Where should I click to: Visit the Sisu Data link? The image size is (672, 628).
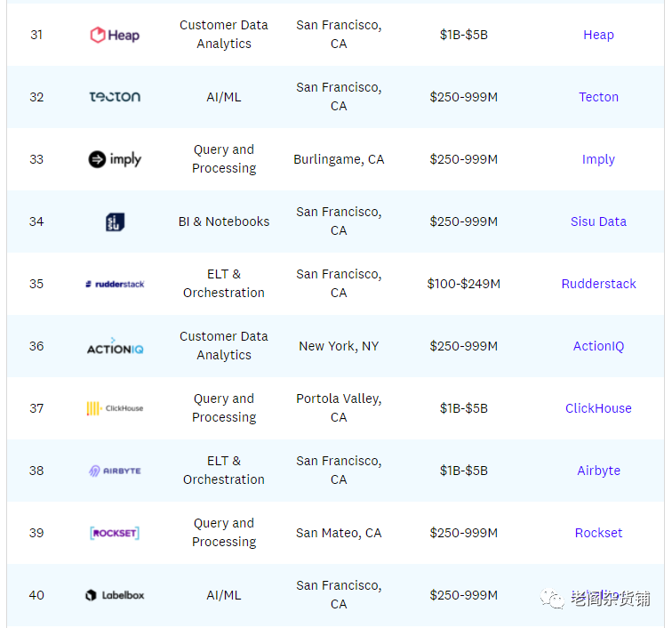(598, 221)
